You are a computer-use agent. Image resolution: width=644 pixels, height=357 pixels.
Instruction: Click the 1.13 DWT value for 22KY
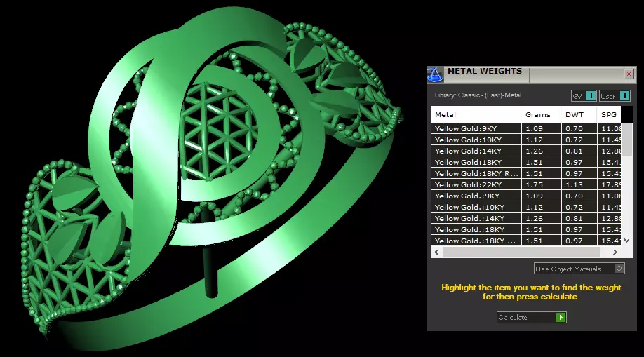(x=574, y=185)
